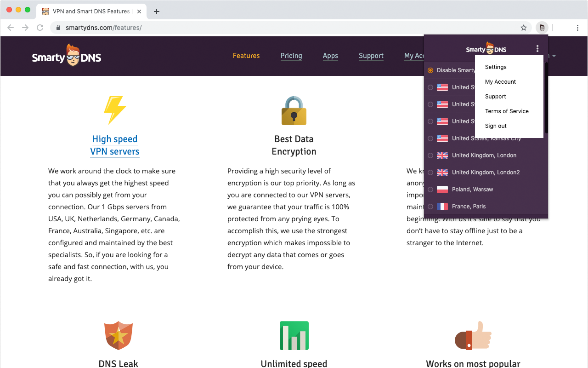Open the Pricing page link
Viewport: 588px width, 368px height.
click(291, 56)
